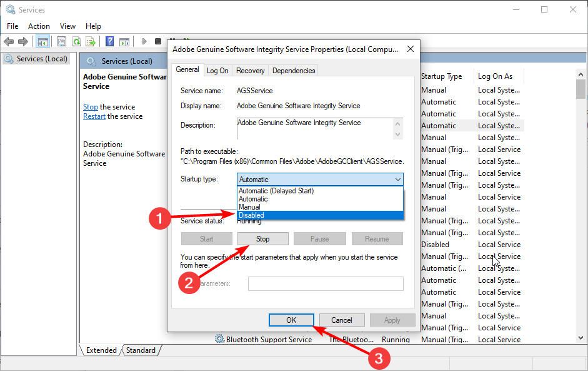
Task: Choose Disabled from the startup type list
Action: click(321, 215)
